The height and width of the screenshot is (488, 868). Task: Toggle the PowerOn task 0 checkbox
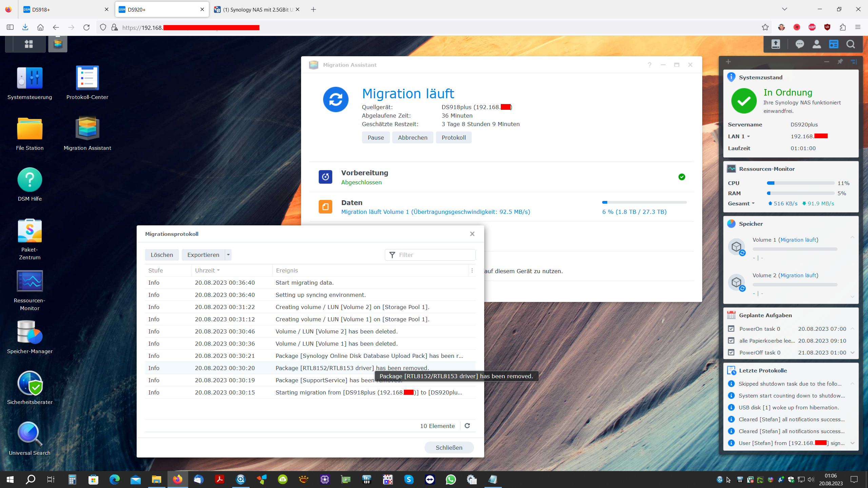point(731,329)
